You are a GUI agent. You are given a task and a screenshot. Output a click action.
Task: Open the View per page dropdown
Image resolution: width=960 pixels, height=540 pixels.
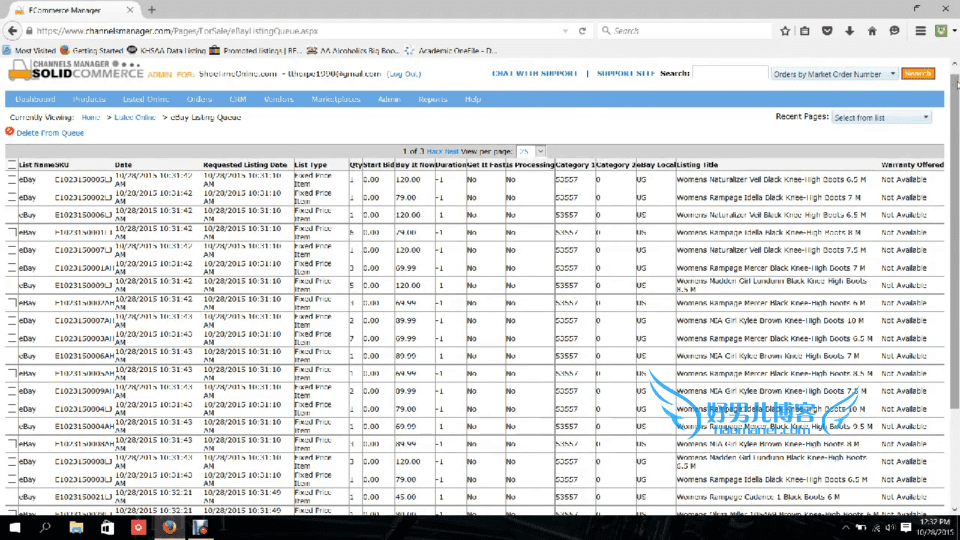[531, 151]
